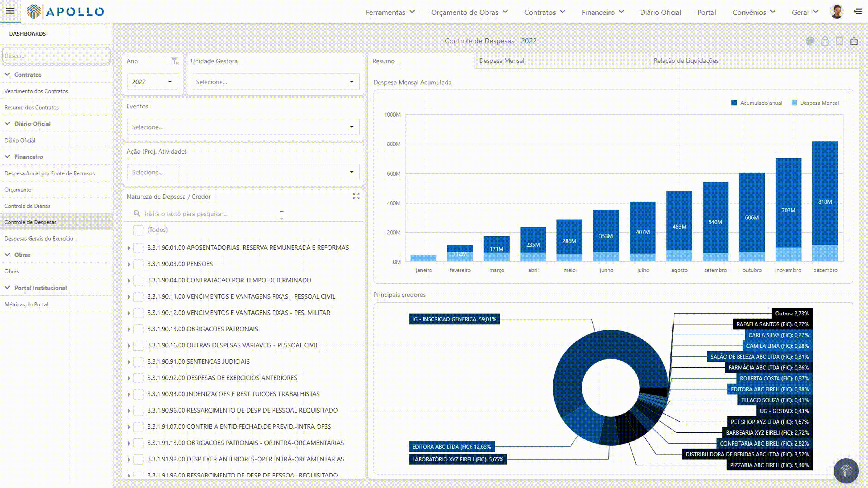Open the Unidade Gestora dropdown

pyautogui.click(x=276, y=82)
